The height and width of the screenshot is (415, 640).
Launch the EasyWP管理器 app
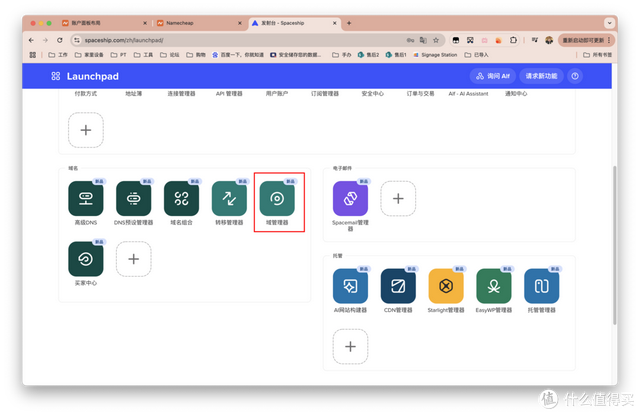[493, 286]
